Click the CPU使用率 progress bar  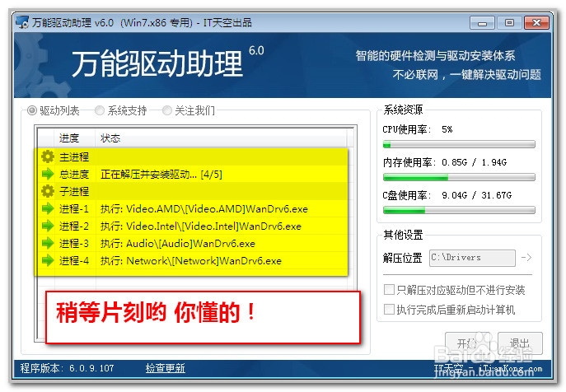(x=459, y=144)
